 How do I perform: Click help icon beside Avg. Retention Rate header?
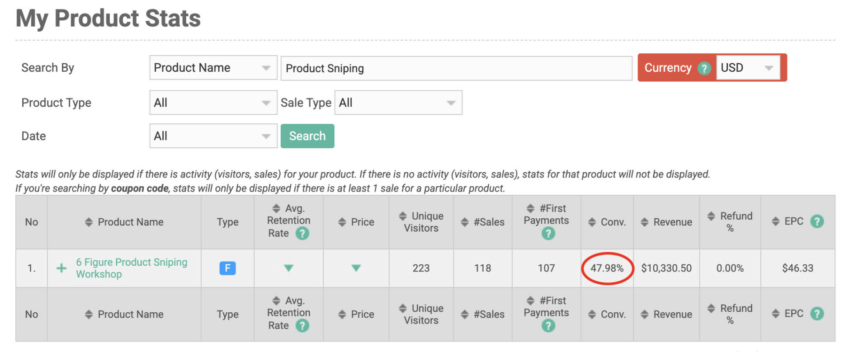tap(302, 234)
